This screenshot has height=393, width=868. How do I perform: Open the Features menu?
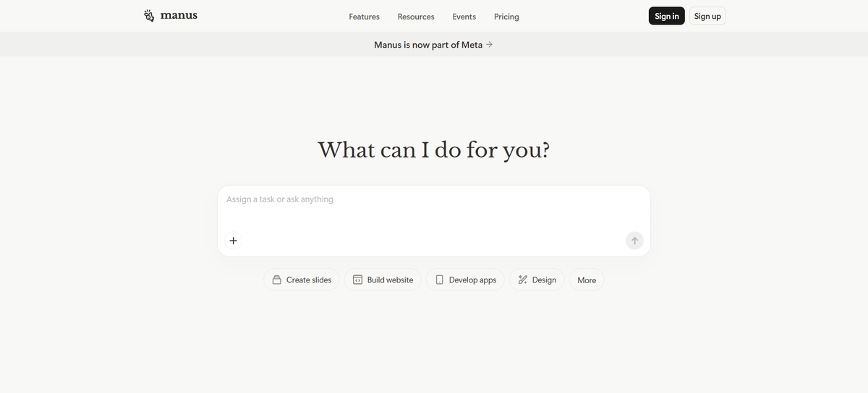pyautogui.click(x=364, y=17)
